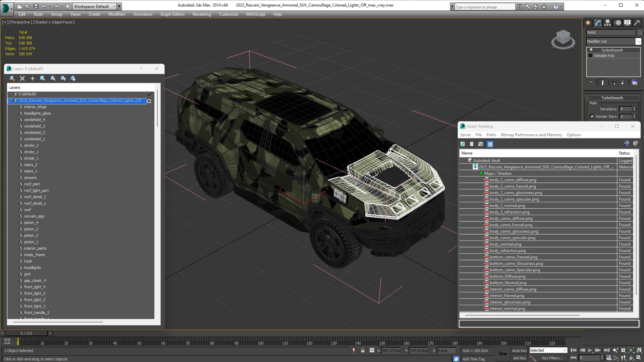Open the Modifiers menu
Viewport: 644px width, 362px height.
(116, 14)
